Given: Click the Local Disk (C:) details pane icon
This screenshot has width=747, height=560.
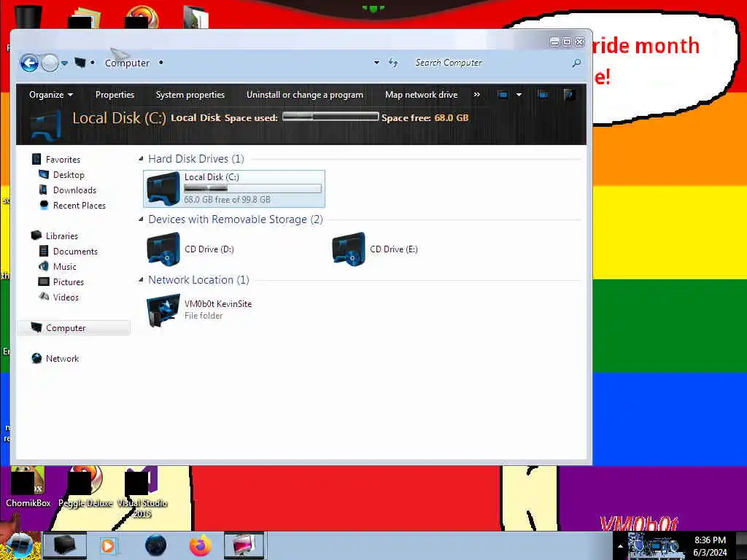Looking at the screenshot, I should [x=46, y=125].
